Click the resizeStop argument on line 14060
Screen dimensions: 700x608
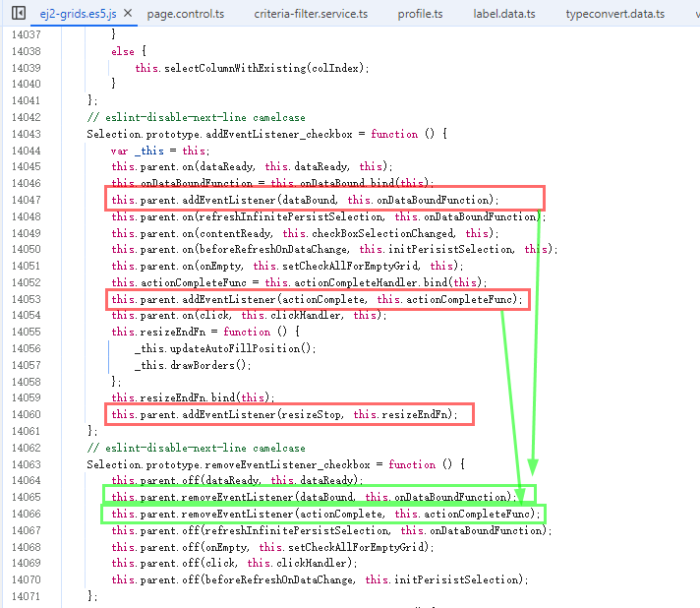[315, 415]
